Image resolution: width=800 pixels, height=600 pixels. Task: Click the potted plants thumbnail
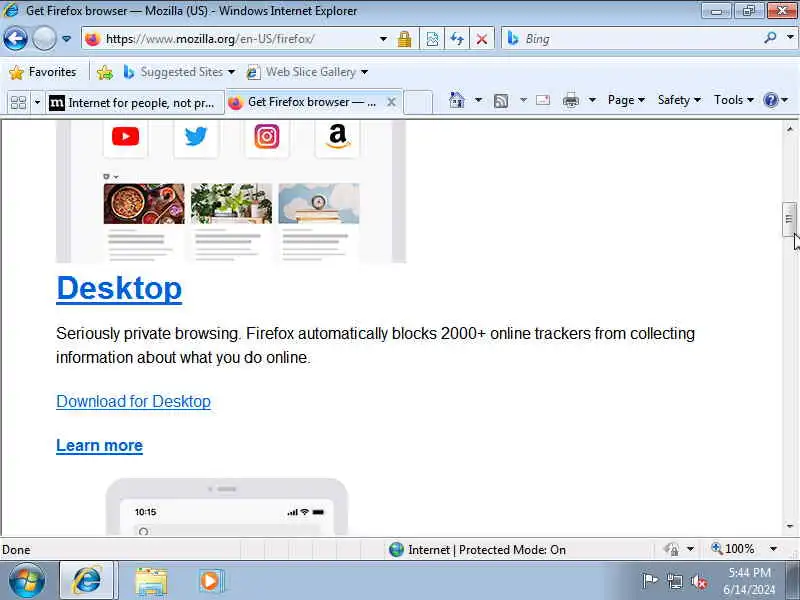coord(231,204)
